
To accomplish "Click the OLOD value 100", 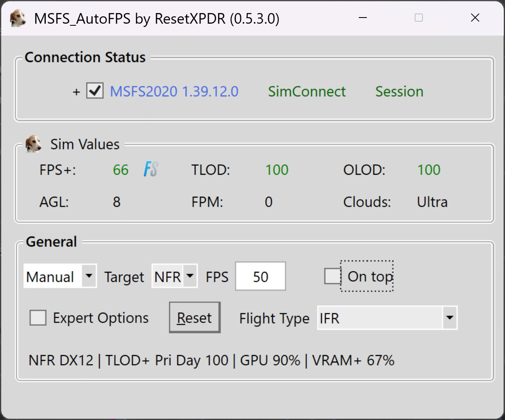I will coord(429,170).
